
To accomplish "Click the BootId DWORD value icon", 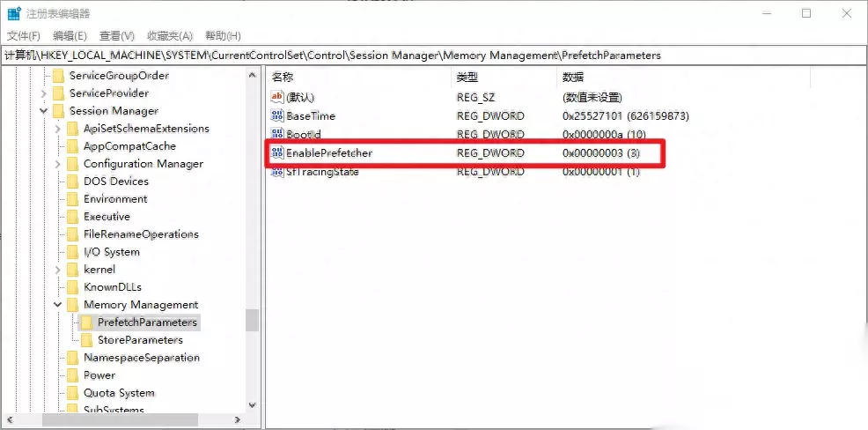I will (276, 134).
